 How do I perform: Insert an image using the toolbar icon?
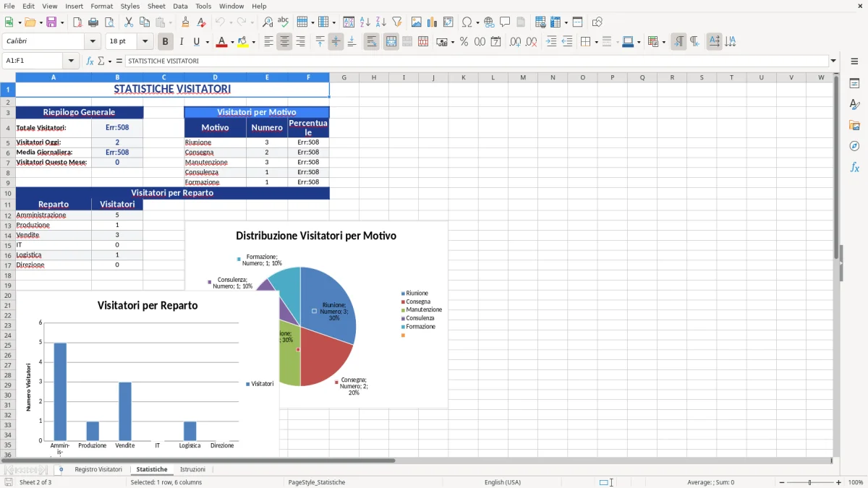[416, 22]
